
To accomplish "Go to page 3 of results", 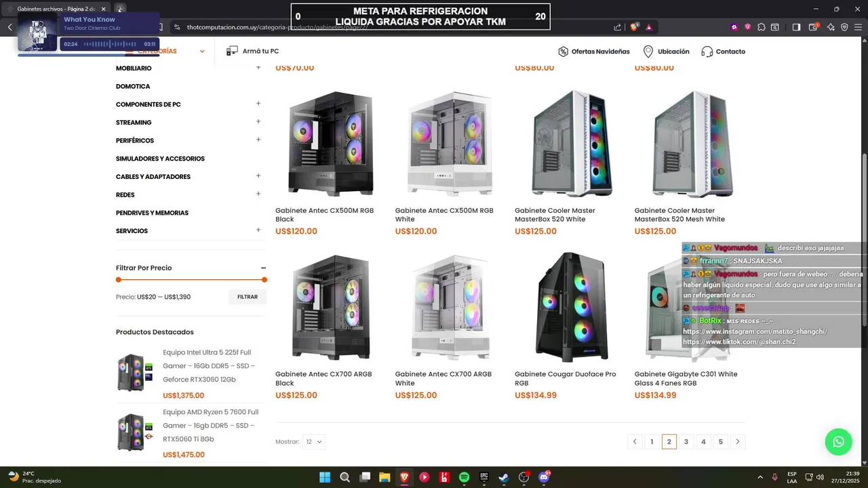I will tap(686, 442).
